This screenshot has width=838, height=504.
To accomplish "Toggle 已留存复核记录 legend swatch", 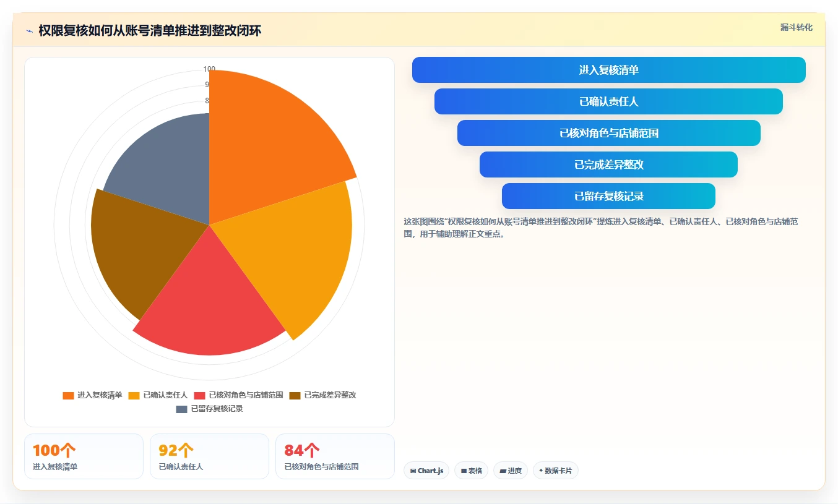I will [x=181, y=409].
